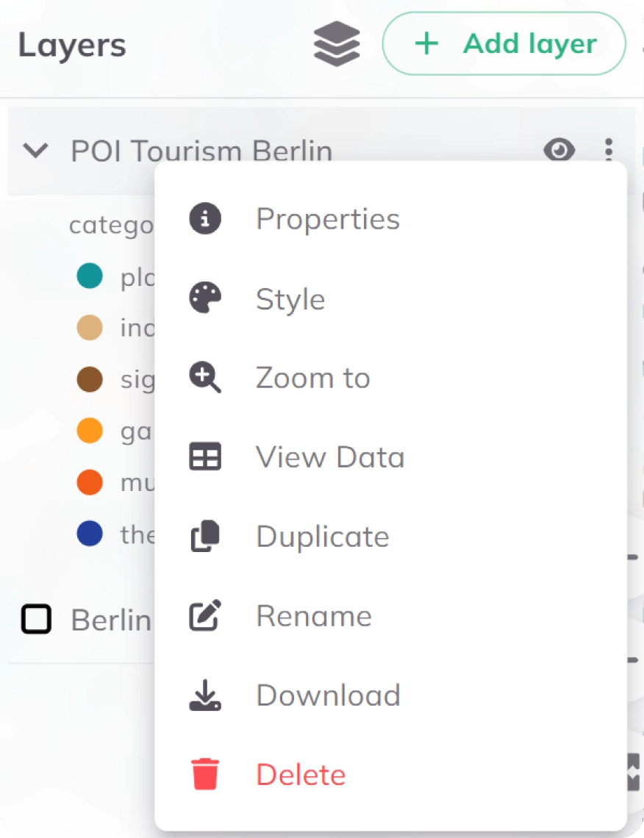This screenshot has height=838, width=644.
Task: Open the Properties info icon in the menu
Action: 204,218
